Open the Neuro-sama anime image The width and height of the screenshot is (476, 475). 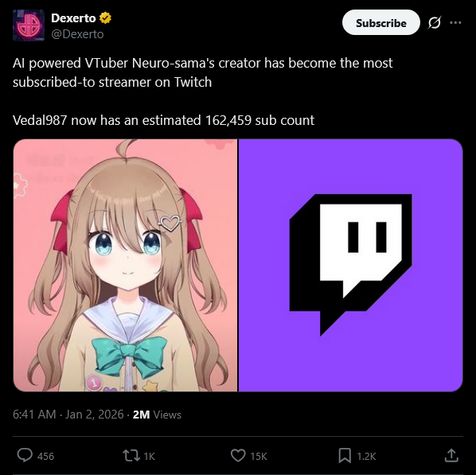pyautogui.click(x=126, y=265)
